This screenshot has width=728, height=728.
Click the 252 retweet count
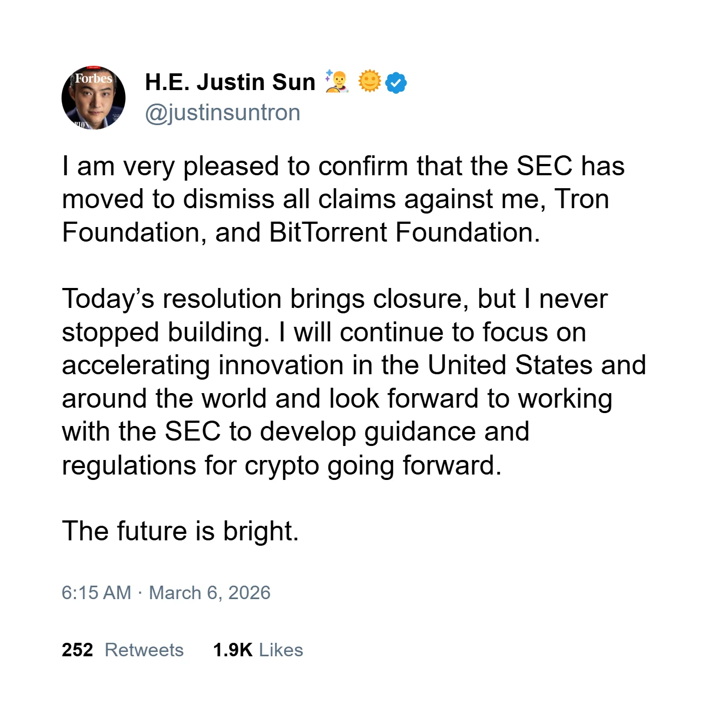[x=77, y=650]
